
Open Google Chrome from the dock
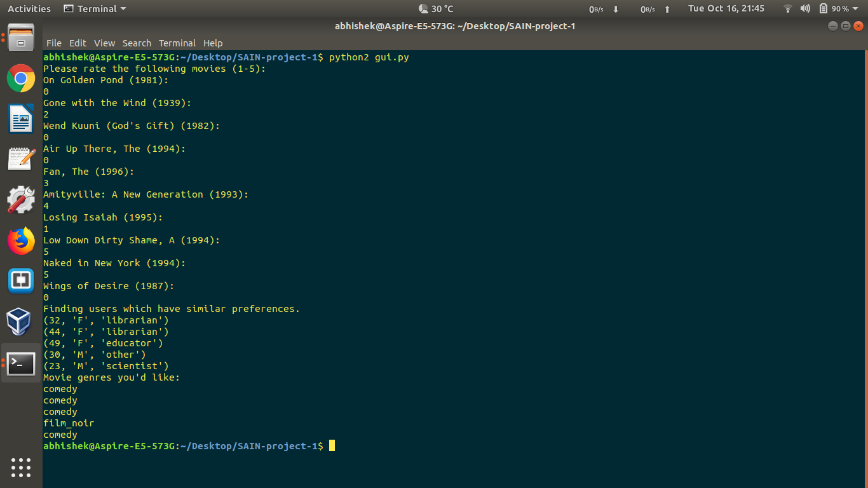[x=21, y=78]
